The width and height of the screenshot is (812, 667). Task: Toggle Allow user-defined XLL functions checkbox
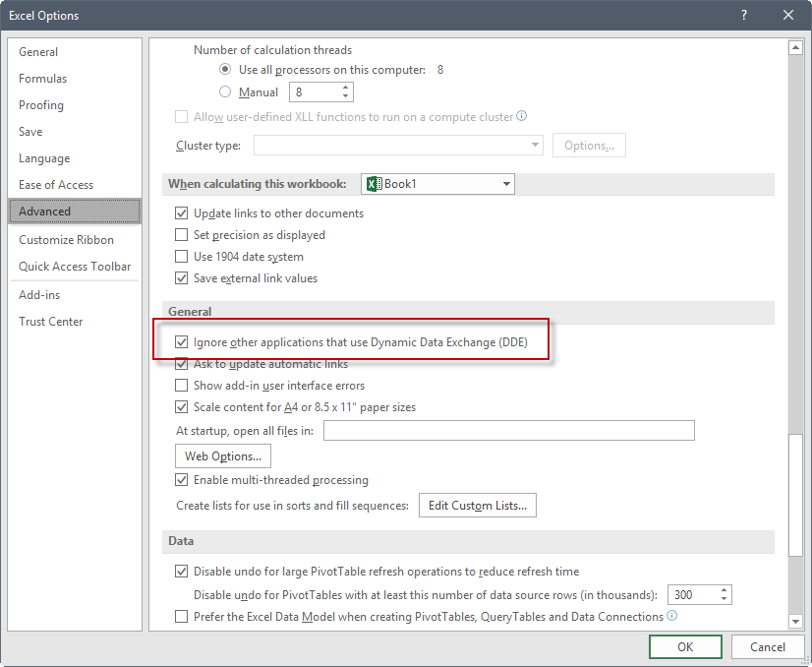(181, 117)
